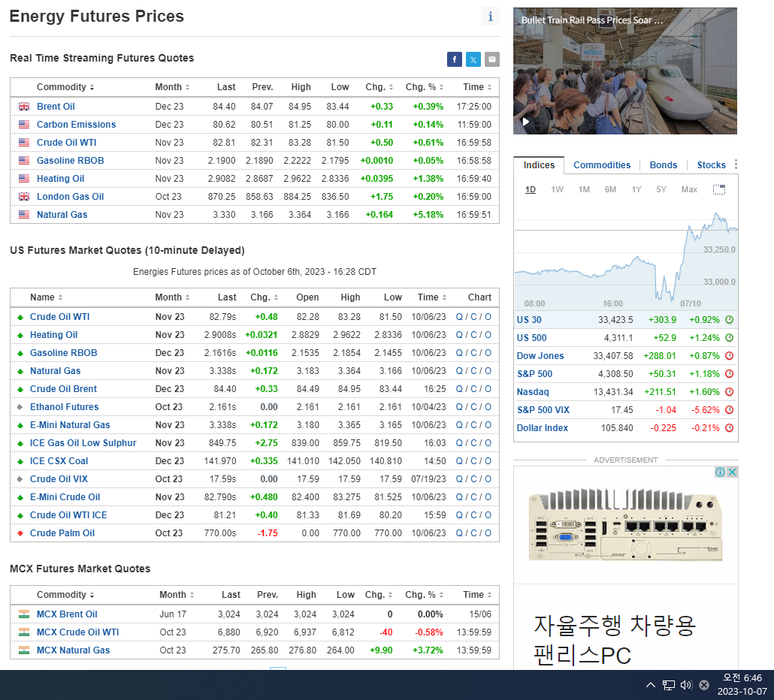
Task: Open volume control in system tray
Action: (686, 685)
